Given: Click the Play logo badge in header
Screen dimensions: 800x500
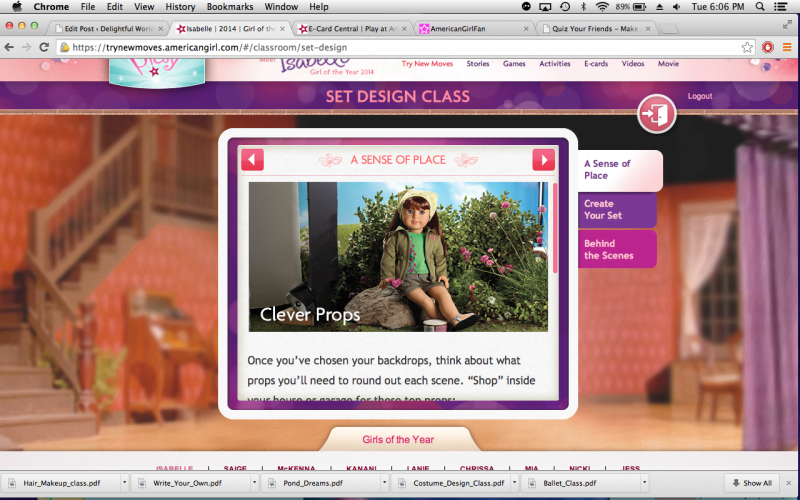Looking at the screenshot, I should [157, 72].
